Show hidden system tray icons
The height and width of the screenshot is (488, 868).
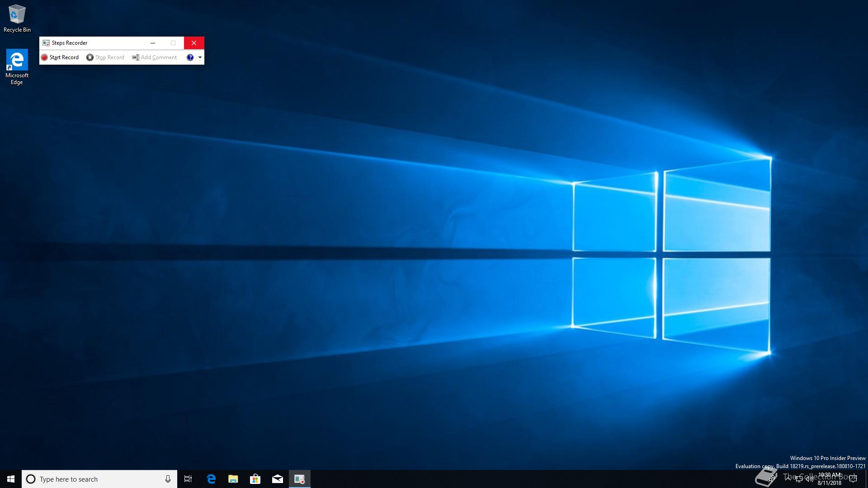click(x=788, y=479)
